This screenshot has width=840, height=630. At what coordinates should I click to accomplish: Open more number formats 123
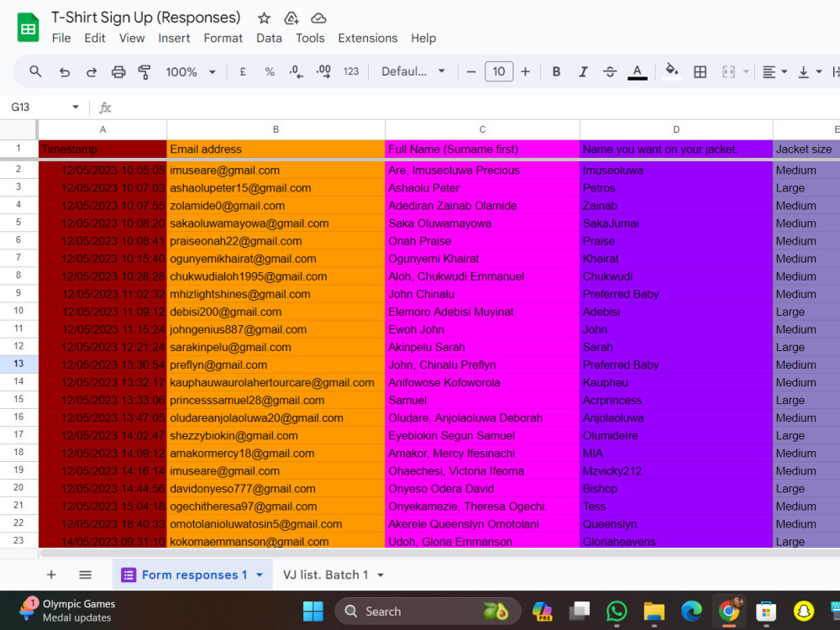pos(351,71)
